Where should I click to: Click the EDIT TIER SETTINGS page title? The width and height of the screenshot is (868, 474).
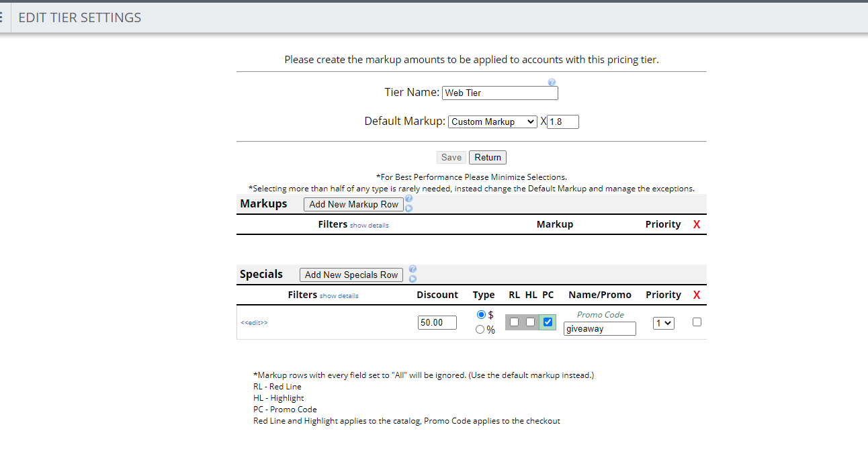(80, 17)
